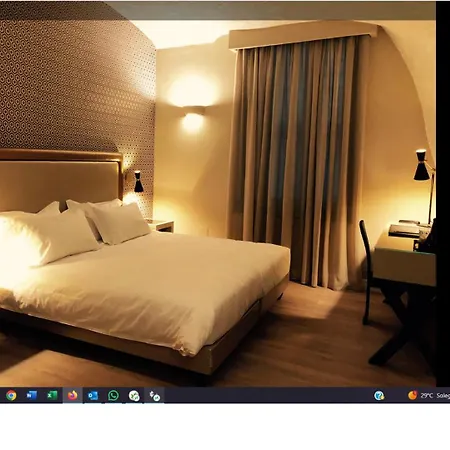Image resolution: width=450 pixels, height=450 pixels.
Task: Click the help question mark tray icon
Action: tap(379, 396)
